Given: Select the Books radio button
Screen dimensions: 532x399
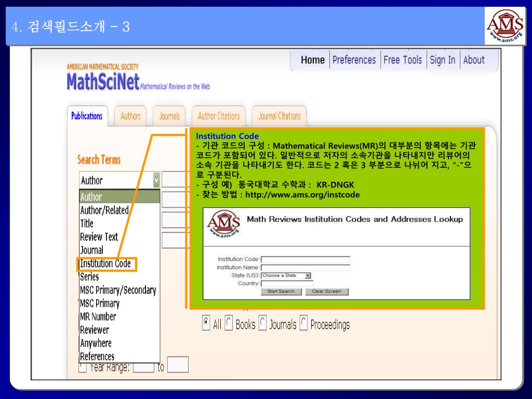Looking at the screenshot, I should click(229, 323).
